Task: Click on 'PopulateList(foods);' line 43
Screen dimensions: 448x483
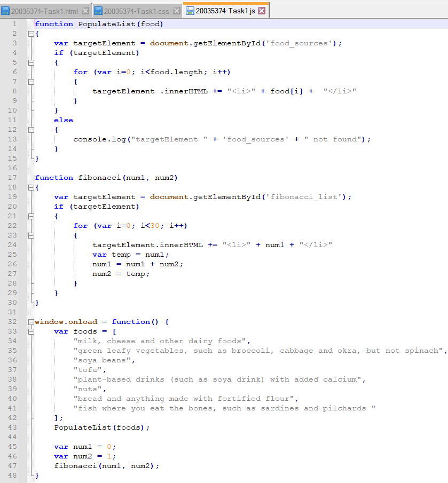Action: (x=102, y=427)
